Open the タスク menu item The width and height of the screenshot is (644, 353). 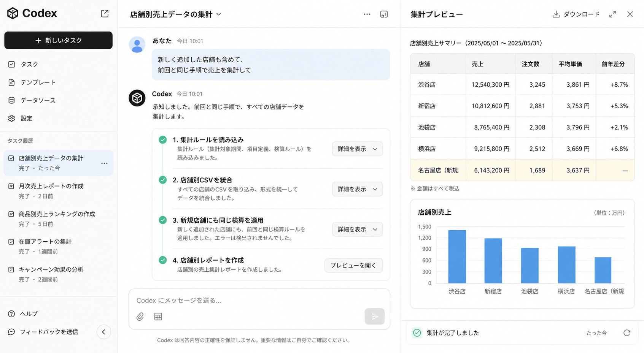29,64
